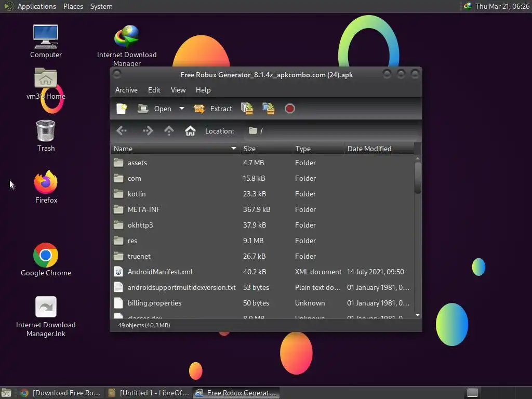Click the Open archive toolbar button
The height and width of the screenshot is (399, 532).
(155, 109)
